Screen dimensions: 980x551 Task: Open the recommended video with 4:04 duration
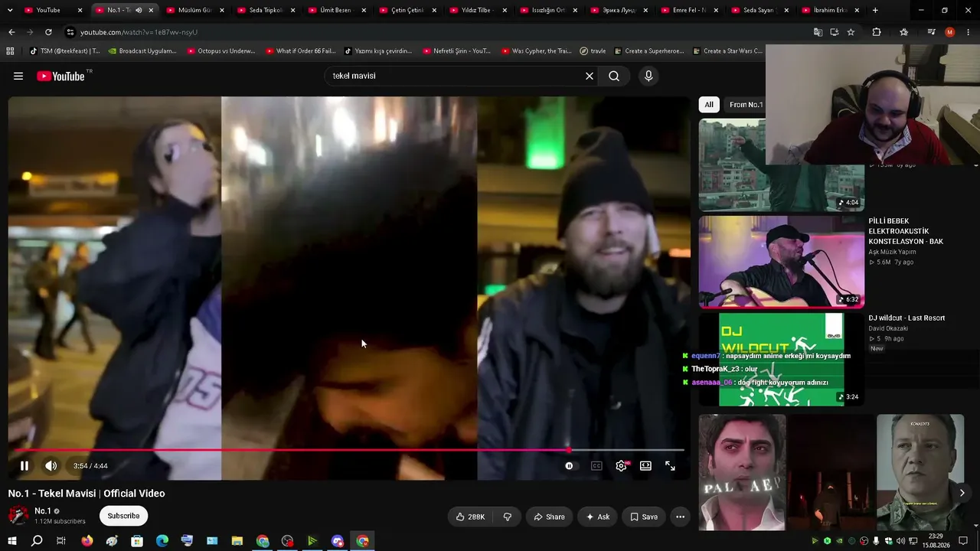[781, 165]
